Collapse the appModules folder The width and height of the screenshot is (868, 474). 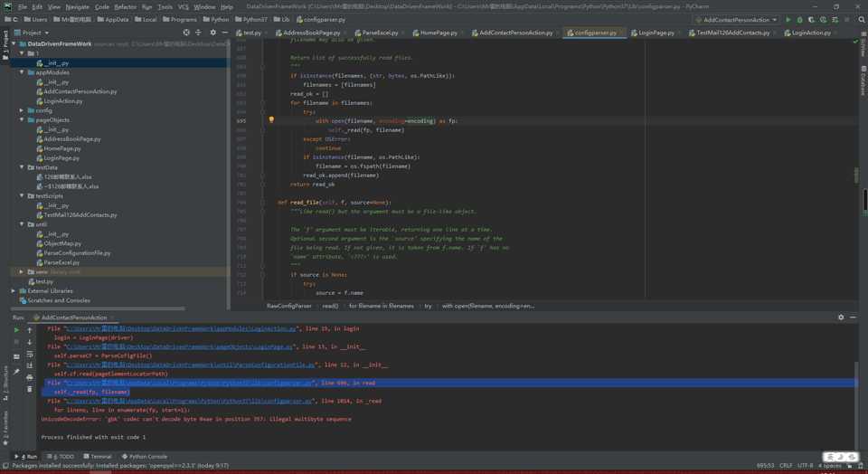22,72
